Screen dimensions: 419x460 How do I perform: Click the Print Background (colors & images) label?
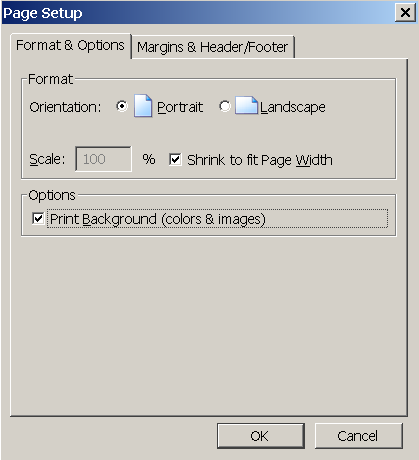pyautogui.click(x=158, y=219)
